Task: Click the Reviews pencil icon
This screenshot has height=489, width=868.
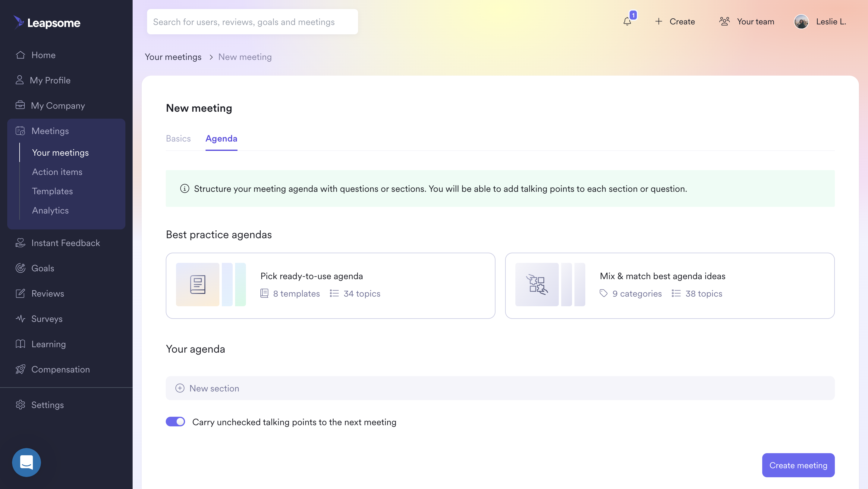Action: [20, 293]
